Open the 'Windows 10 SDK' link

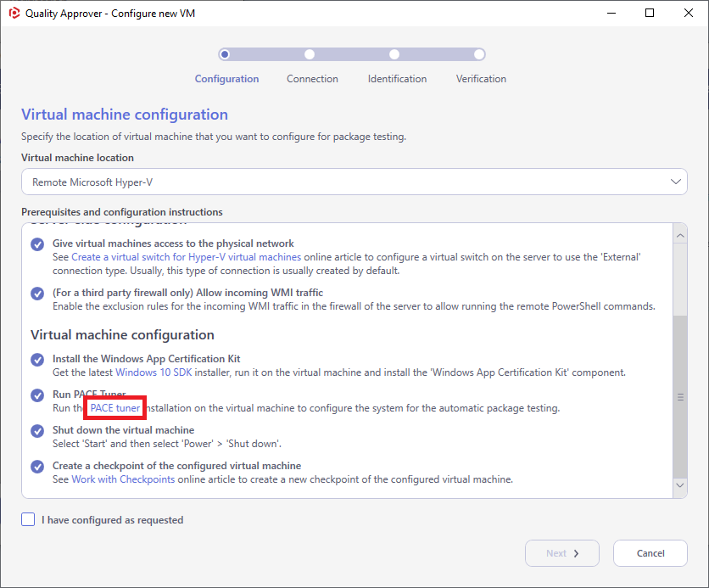(x=154, y=372)
